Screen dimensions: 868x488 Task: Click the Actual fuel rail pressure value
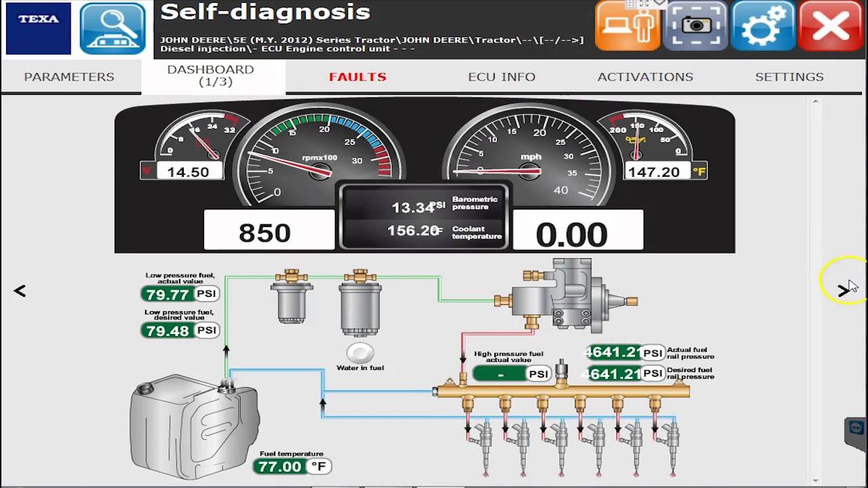point(625,352)
